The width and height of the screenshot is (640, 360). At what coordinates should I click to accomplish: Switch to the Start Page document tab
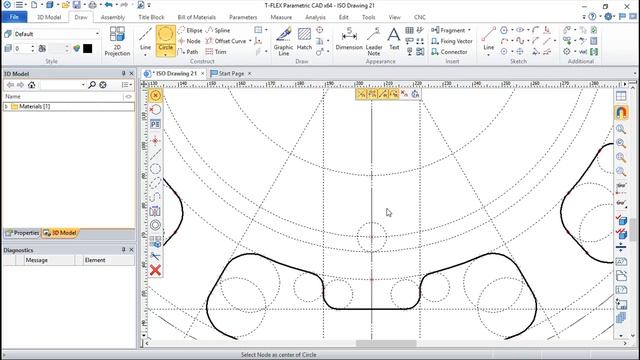(x=231, y=73)
